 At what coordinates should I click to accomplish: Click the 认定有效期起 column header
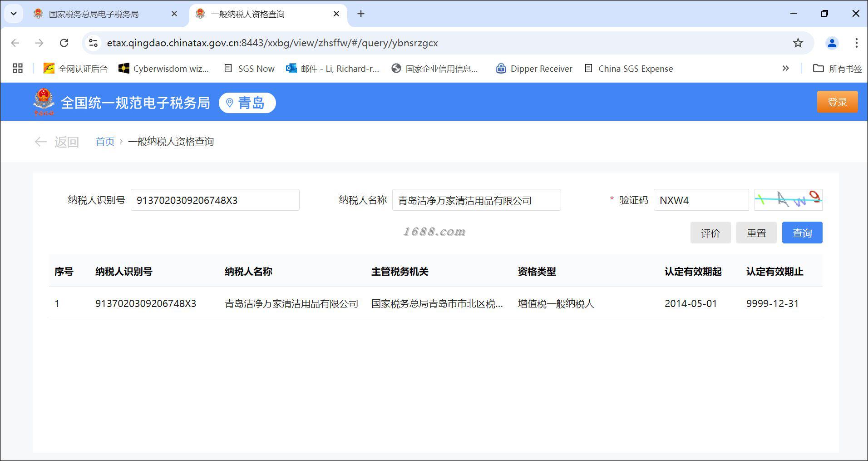pos(693,272)
